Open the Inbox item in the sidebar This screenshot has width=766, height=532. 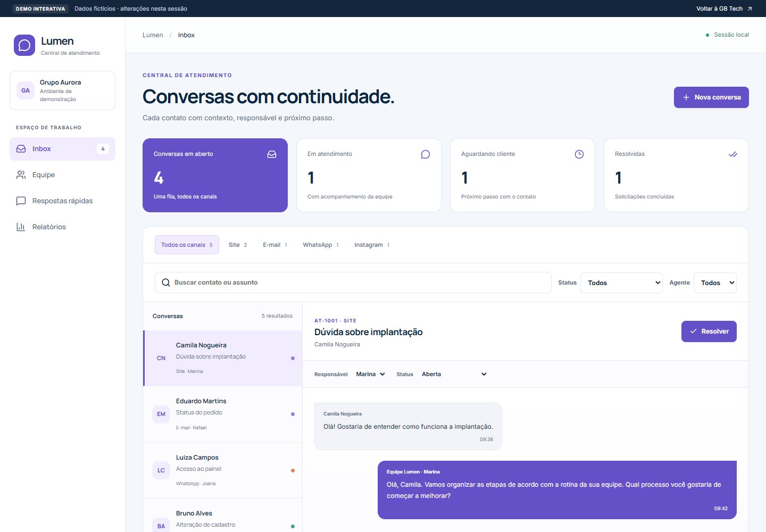pyautogui.click(x=62, y=149)
